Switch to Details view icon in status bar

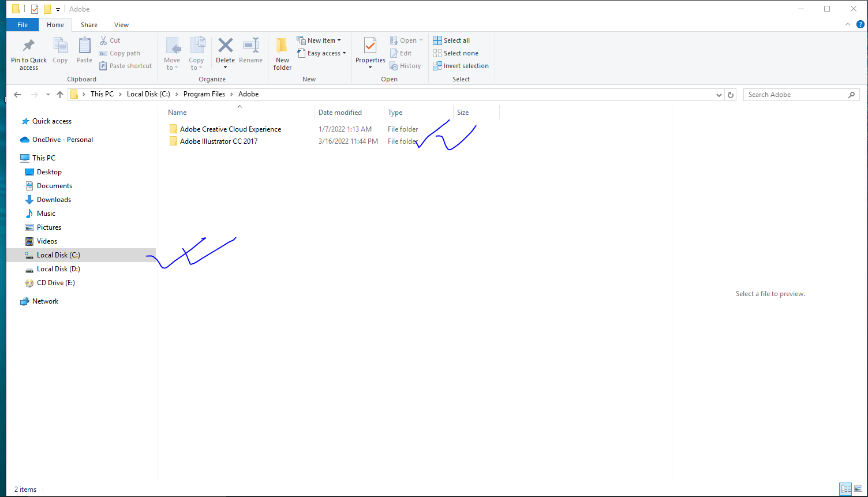click(845, 489)
